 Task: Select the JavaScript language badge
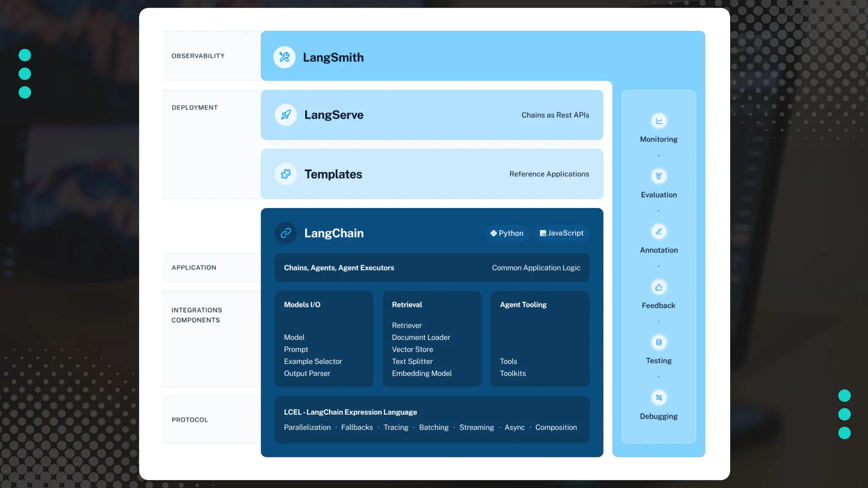562,233
